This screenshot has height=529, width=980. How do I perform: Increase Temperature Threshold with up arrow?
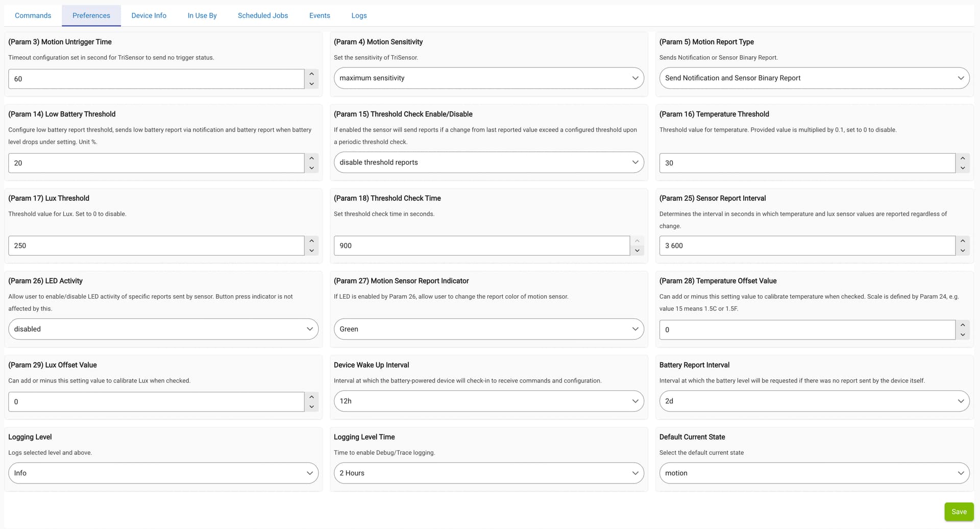pos(963,158)
